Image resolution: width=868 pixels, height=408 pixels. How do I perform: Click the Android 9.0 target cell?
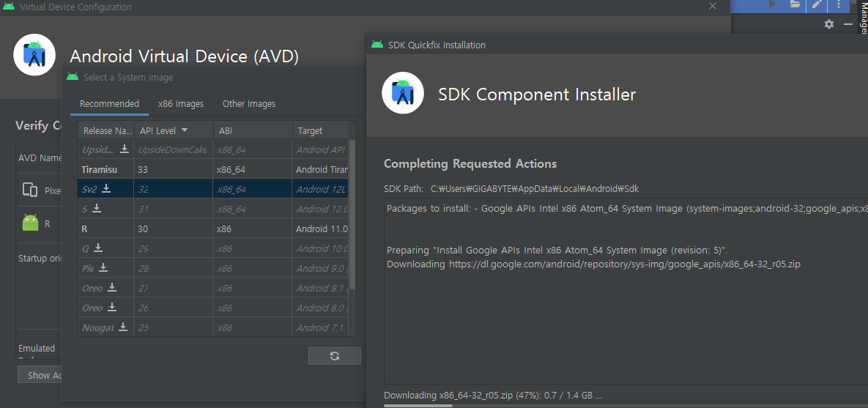pos(321,268)
